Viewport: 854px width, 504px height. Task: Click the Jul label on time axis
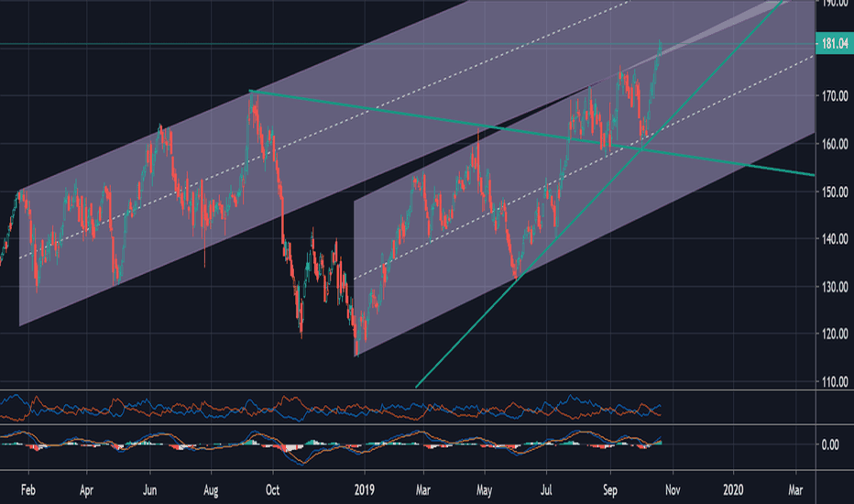pos(547,490)
